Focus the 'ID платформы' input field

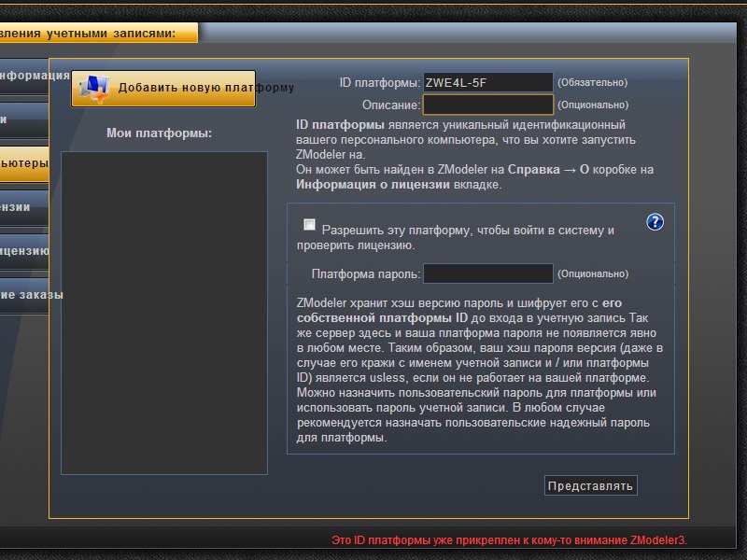click(x=487, y=82)
